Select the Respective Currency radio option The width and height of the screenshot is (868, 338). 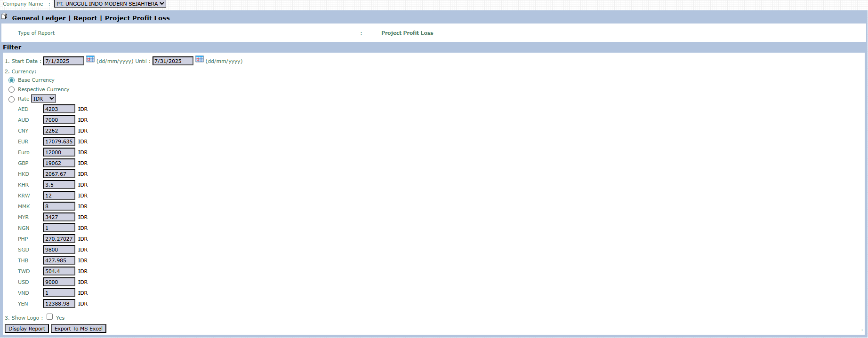pos(12,90)
